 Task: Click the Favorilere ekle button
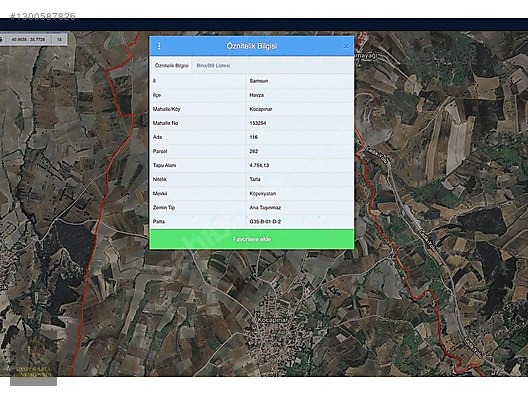point(252,239)
